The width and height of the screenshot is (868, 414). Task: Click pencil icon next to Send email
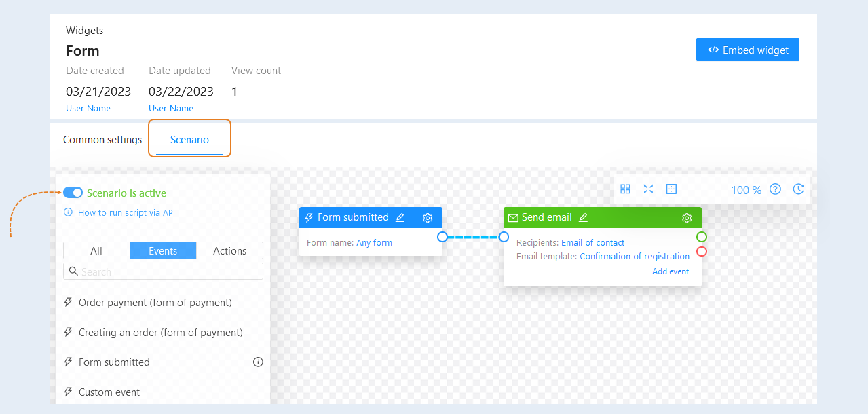click(583, 218)
